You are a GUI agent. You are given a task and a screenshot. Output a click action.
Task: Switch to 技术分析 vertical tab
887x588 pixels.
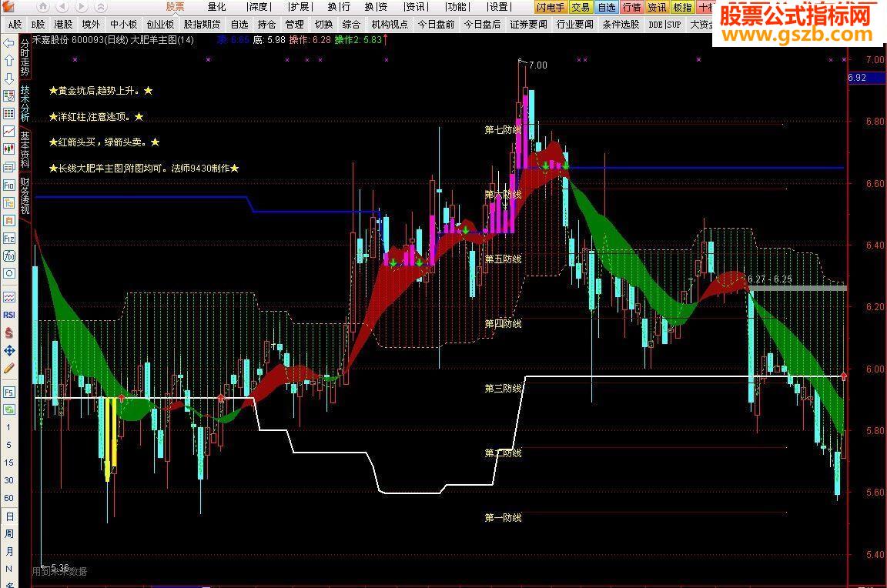click(25, 103)
